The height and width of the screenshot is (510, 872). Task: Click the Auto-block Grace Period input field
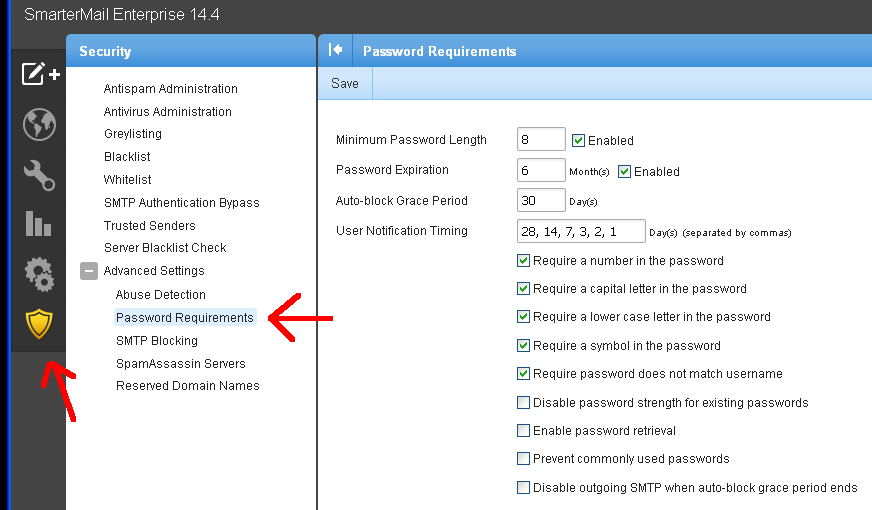pos(541,200)
